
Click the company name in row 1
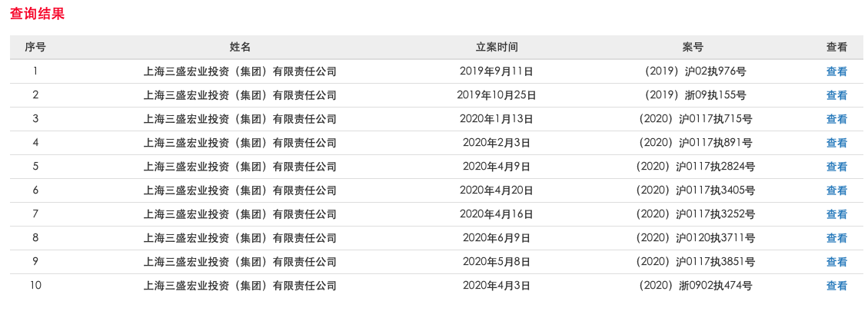tap(240, 71)
